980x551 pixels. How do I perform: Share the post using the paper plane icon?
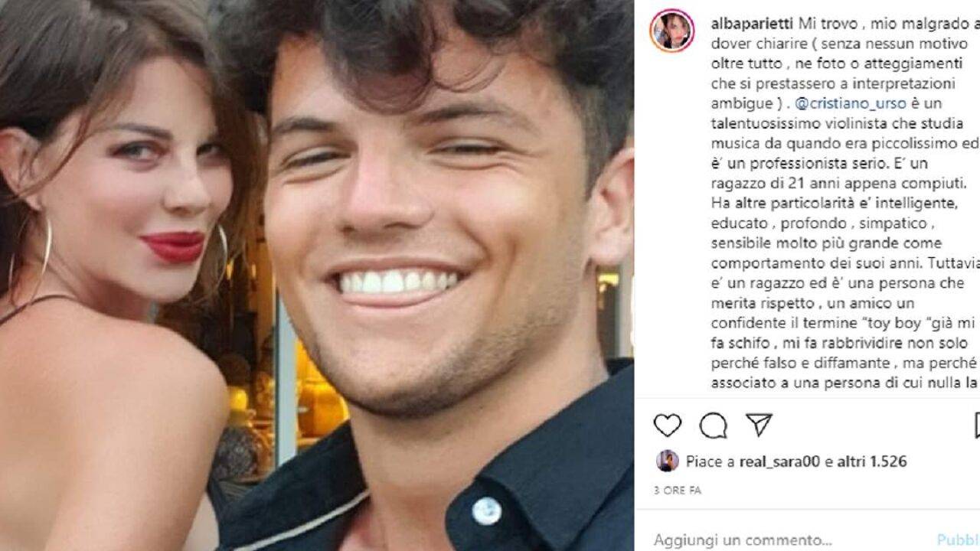(x=759, y=425)
